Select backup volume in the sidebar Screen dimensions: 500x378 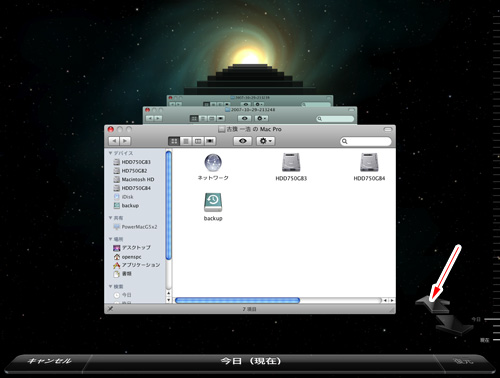pos(126,206)
